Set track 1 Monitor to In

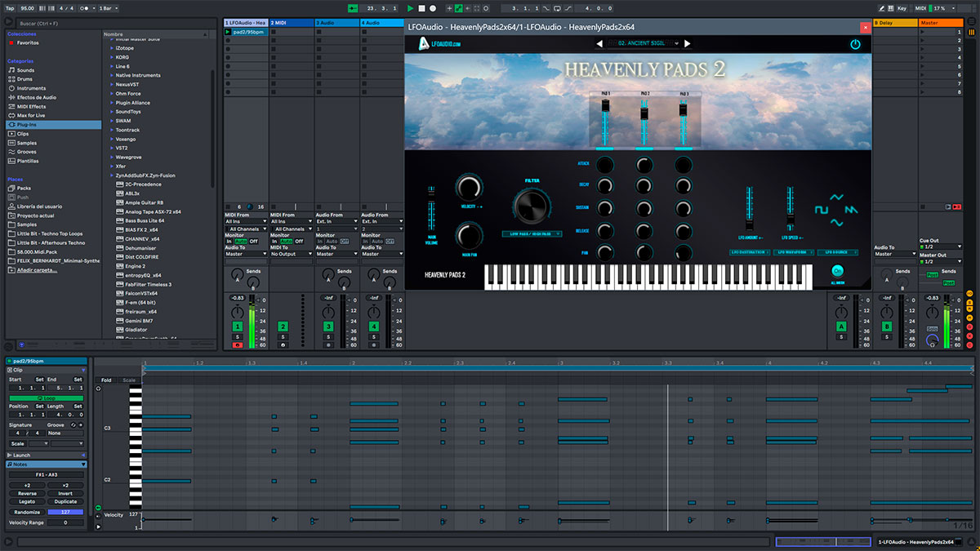click(x=229, y=241)
